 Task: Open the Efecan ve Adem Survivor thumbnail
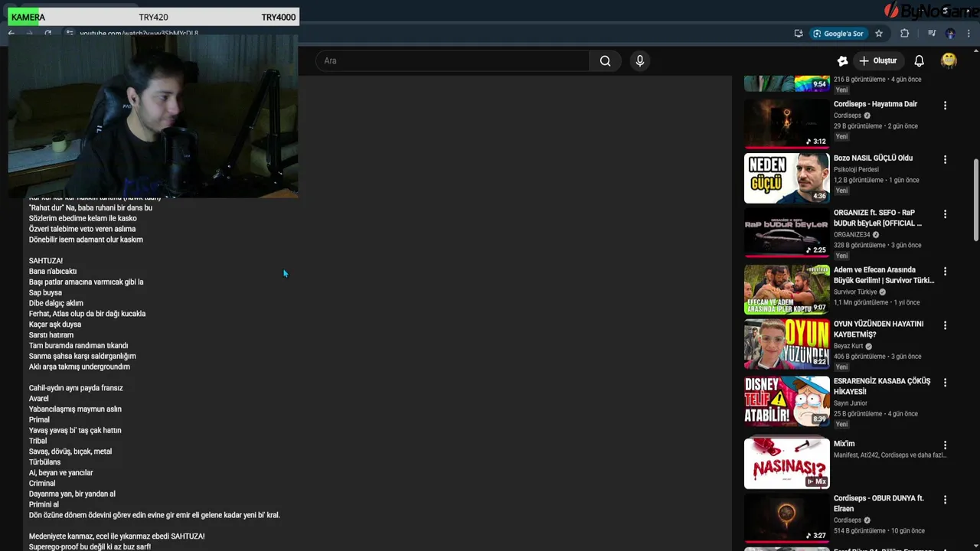[x=786, y=289]
